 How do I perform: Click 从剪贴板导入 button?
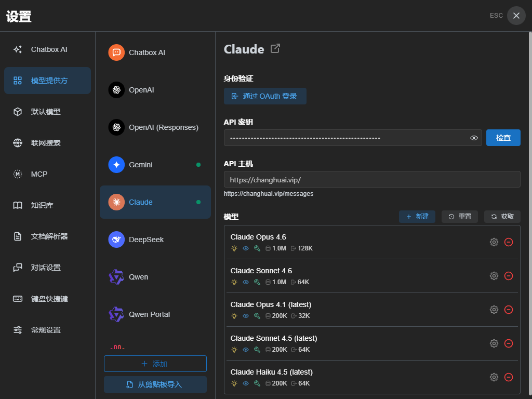coord(155,384)
